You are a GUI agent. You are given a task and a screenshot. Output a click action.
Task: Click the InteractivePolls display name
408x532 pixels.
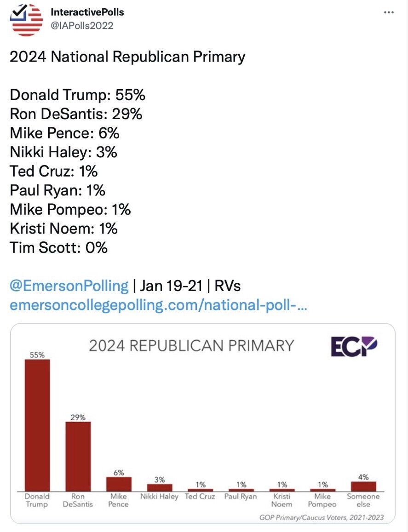pos(87,12)
